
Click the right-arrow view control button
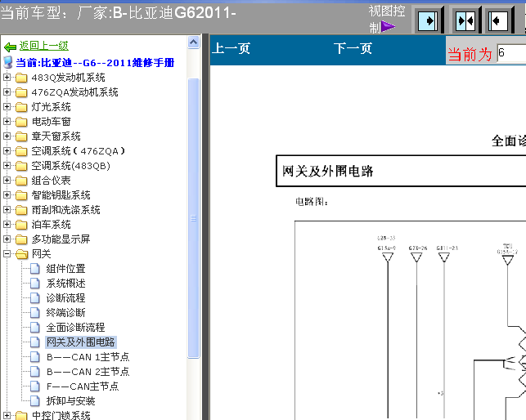[x=427, y=20]
